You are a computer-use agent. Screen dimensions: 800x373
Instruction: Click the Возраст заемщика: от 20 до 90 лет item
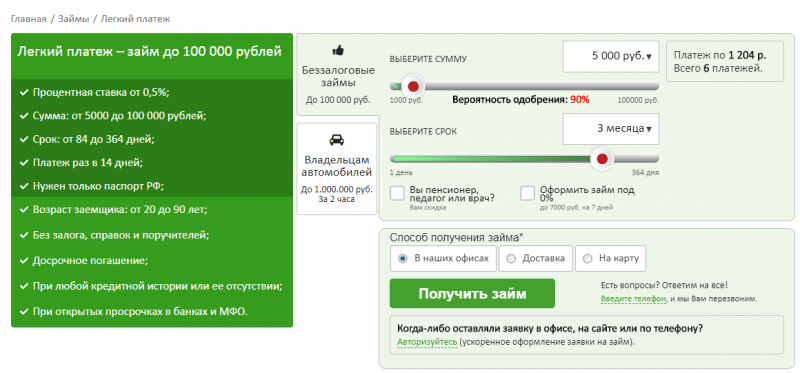tap(120, 209)
